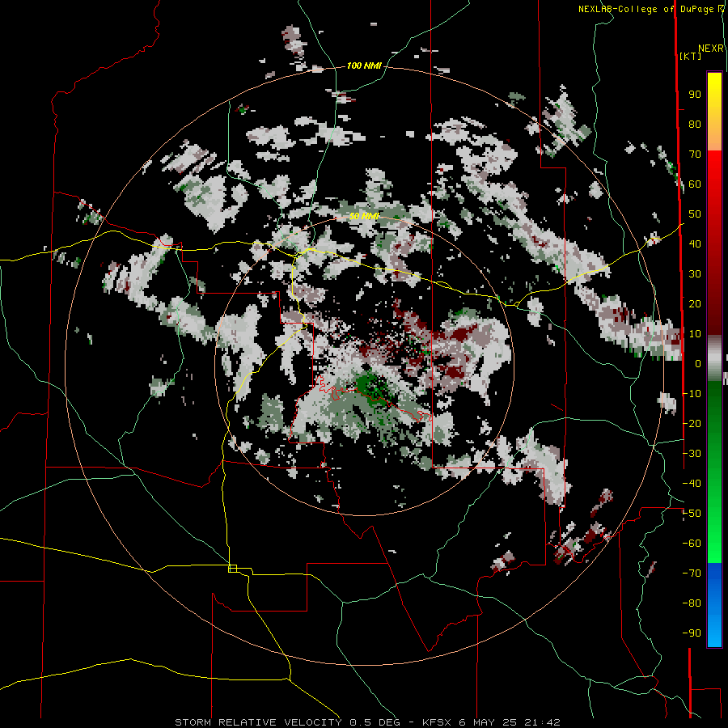Click the -40 value on velocity scale
The width and height of the screenshot is (728, 728).
(x=692, y=484)
